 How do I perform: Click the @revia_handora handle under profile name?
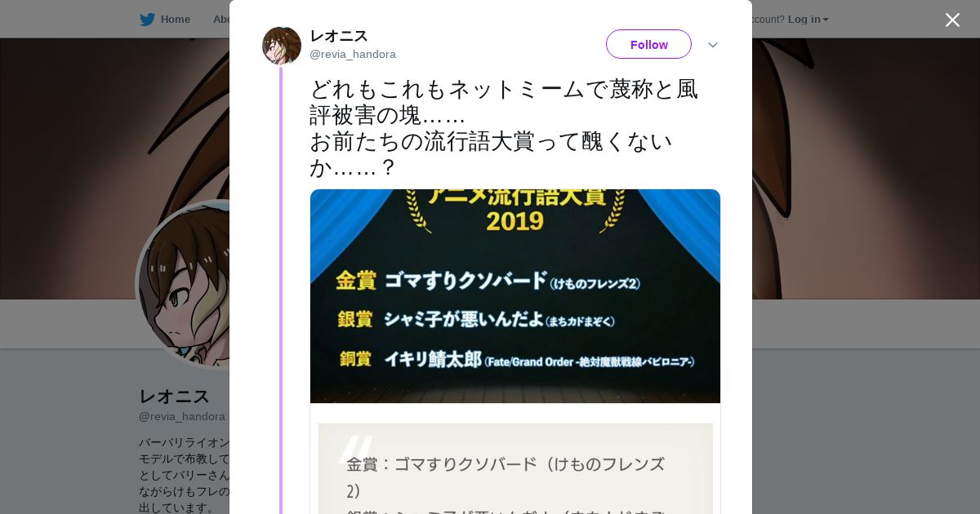182,417
